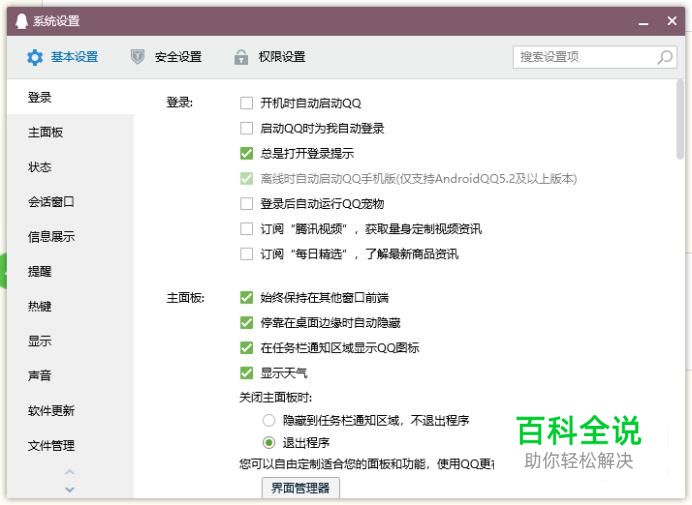Select 状态 in the sidebar
Screen dimensions: 692x505
70,167
